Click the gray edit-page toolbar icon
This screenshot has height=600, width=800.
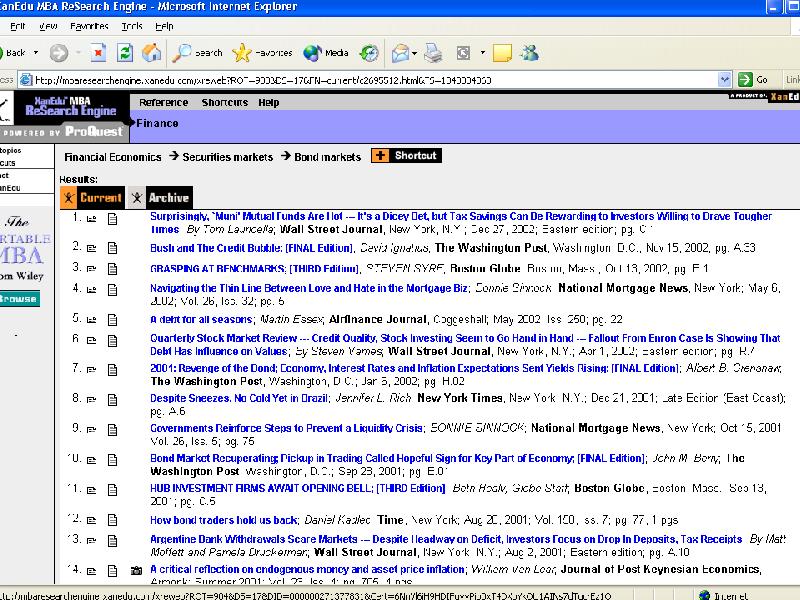click(463, 53)
